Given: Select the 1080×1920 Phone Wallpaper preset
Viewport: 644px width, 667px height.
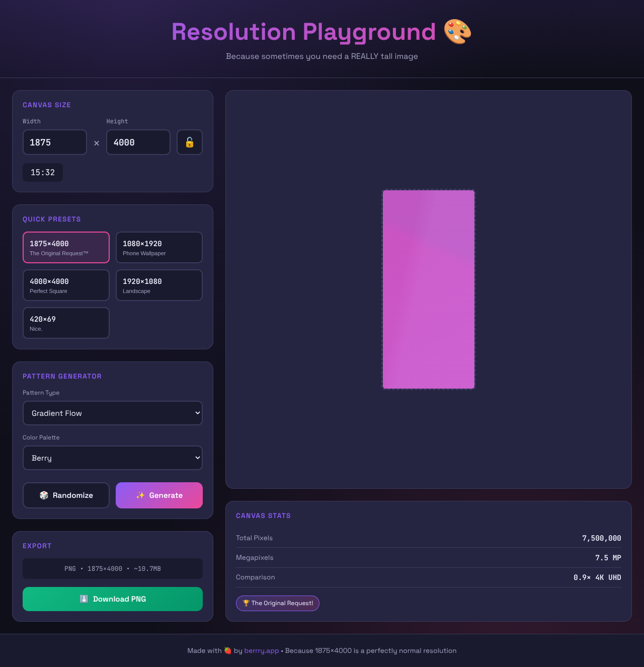Looking at the screenshot, I should click(159, 247).
